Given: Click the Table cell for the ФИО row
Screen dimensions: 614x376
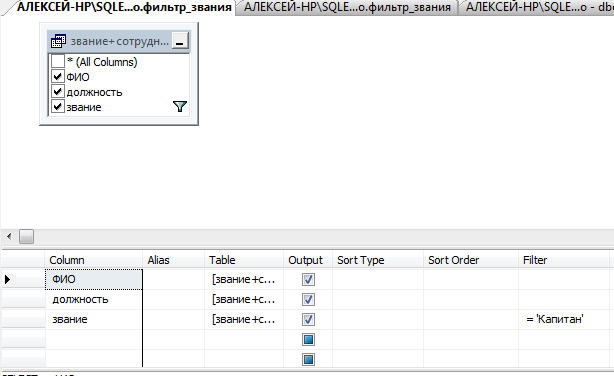Looking at the screenshot, I should [x=244, y=279].
